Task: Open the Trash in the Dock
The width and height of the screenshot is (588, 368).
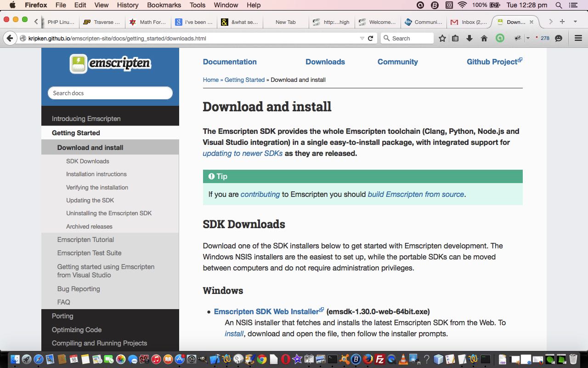Action: (x=573, y=359)
